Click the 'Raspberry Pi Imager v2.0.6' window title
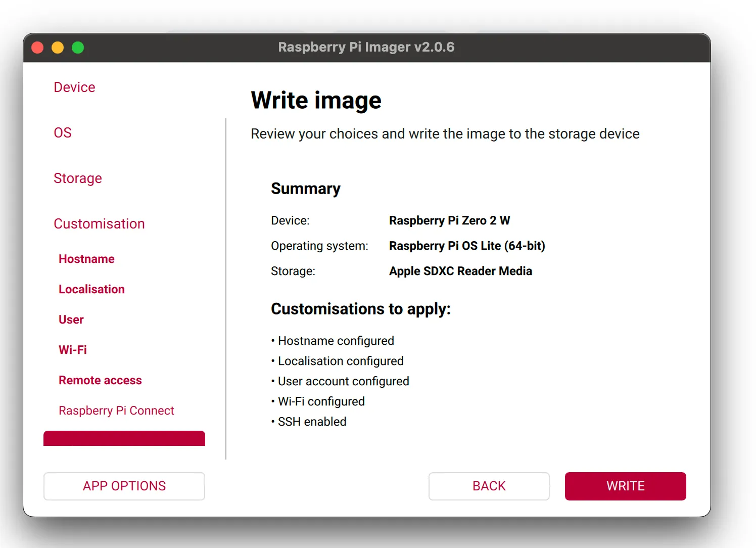 pos(366,47)
